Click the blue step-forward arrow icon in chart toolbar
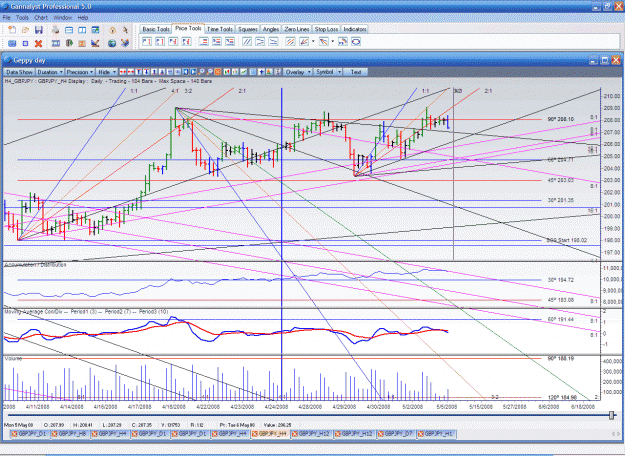 tap(193, 72)
